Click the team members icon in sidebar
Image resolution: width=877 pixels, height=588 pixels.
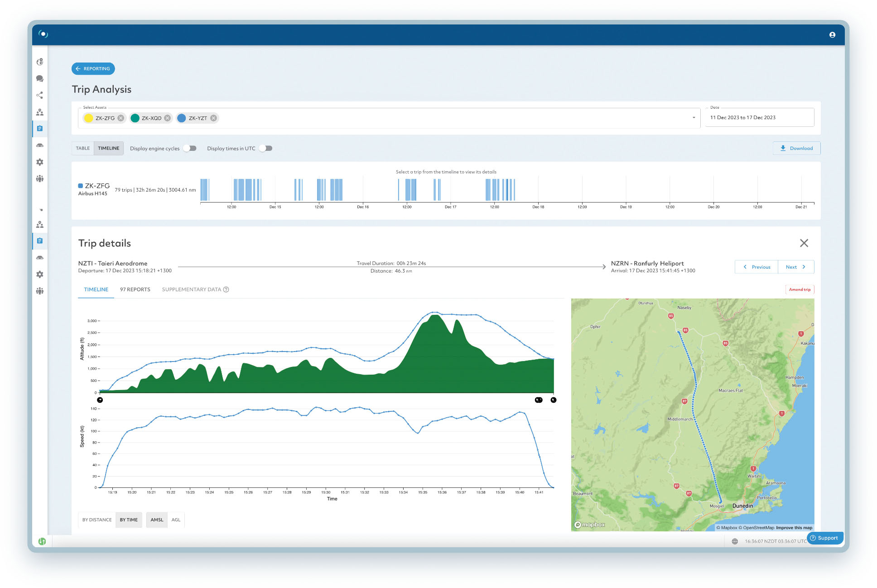(40, 178)
